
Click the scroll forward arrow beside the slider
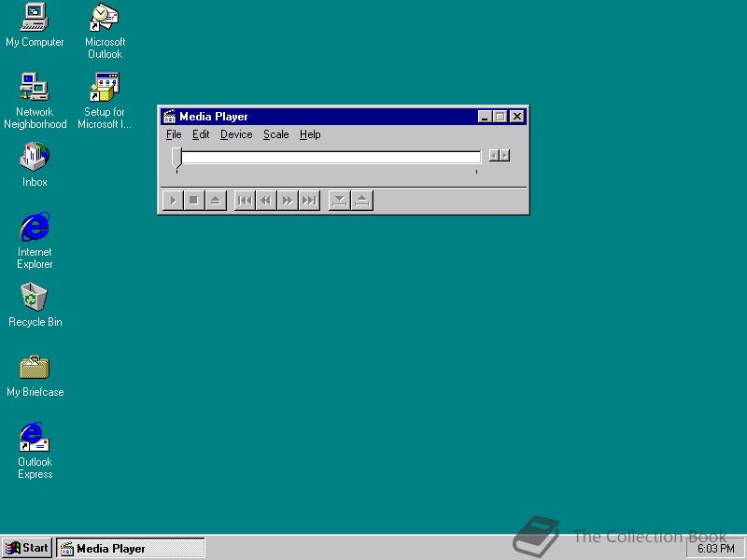pyautogui.click(x=505, y=155)
